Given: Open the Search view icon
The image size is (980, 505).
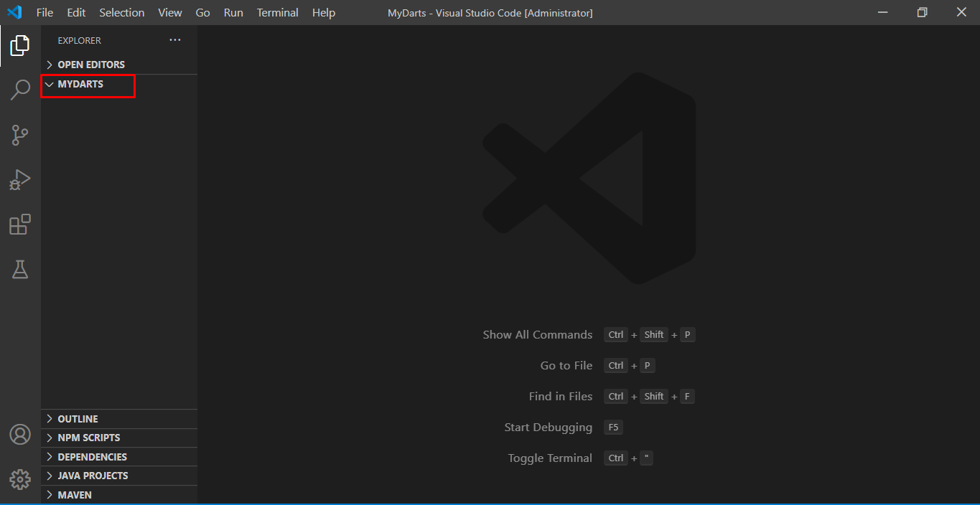Looking at the screenshot, I should point(20,90).
